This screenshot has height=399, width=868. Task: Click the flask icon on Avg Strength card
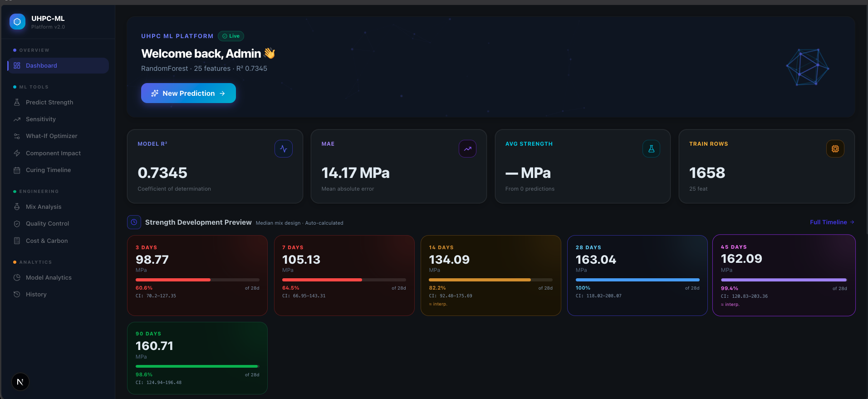click(x=651, y=149)
